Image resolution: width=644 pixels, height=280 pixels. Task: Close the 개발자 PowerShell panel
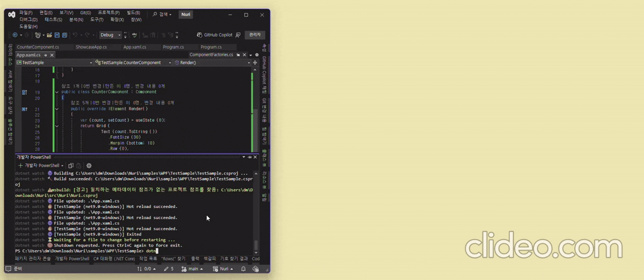point(255,157)
